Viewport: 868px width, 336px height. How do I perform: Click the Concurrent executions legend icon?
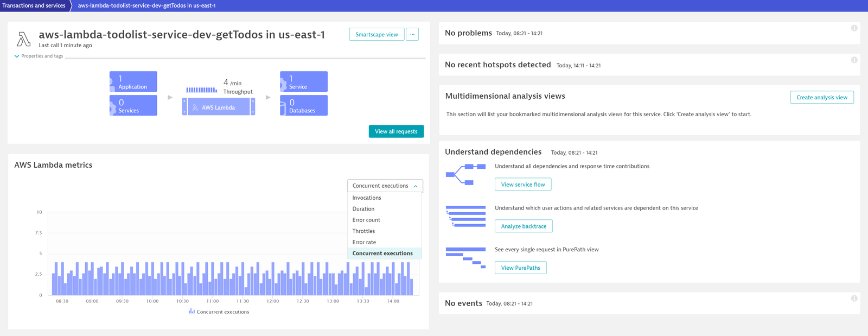click(x=192, y=312)
